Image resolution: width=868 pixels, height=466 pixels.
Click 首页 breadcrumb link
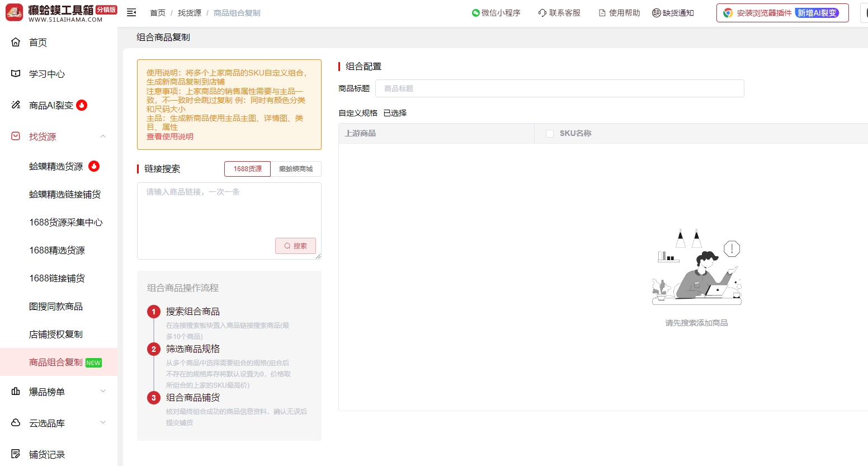coord(158,13)
